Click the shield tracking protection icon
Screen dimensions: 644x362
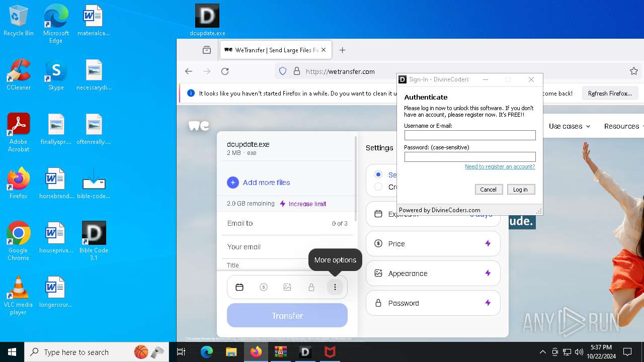tap(283, 71)
